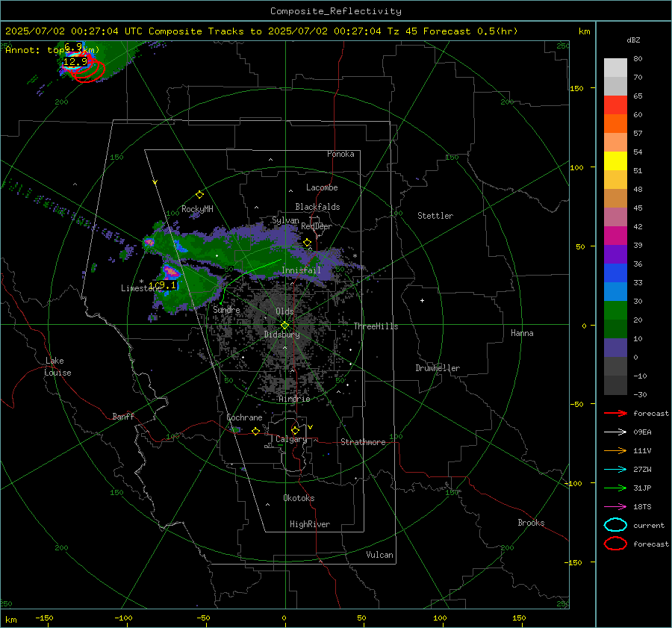Click the yellow diamond marker above Calgary
Viewport: 672px width, 628px height.
(x=295, y=430)
